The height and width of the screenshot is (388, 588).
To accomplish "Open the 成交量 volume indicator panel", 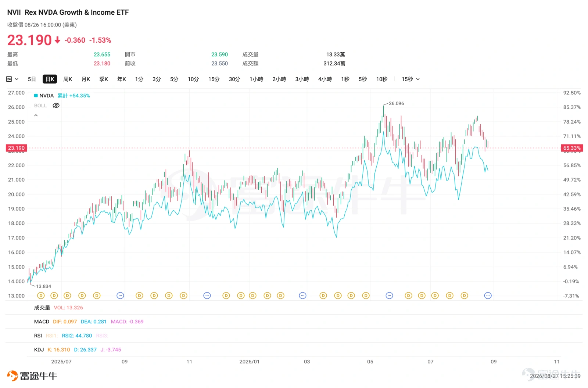I will click(x=42, y=307).
